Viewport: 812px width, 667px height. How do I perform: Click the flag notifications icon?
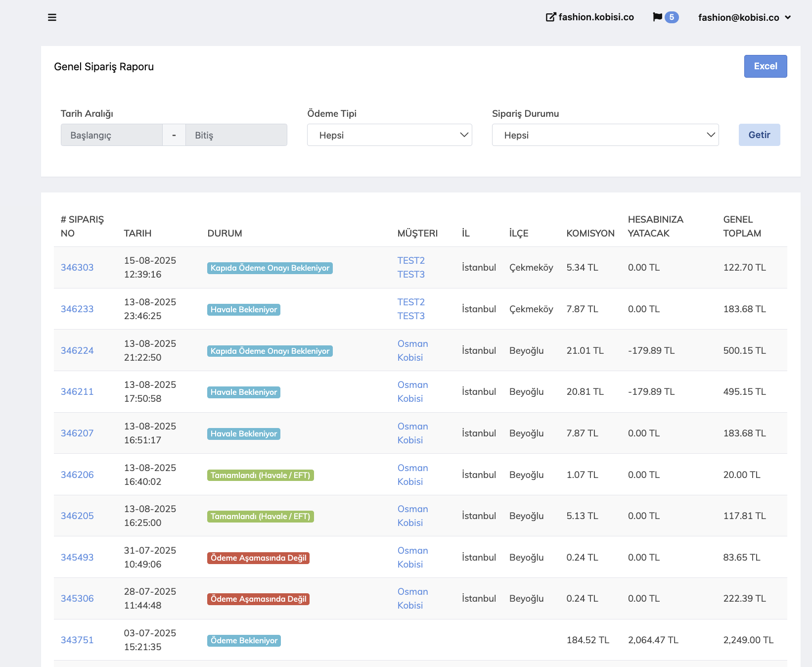pyautogui.click(x=657, y=17)
